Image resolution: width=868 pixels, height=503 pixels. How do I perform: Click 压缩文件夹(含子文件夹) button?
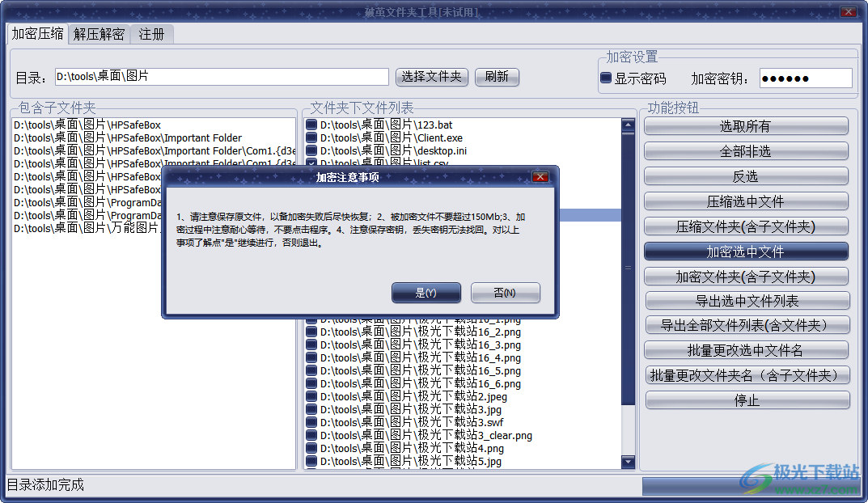click(746, 226)
